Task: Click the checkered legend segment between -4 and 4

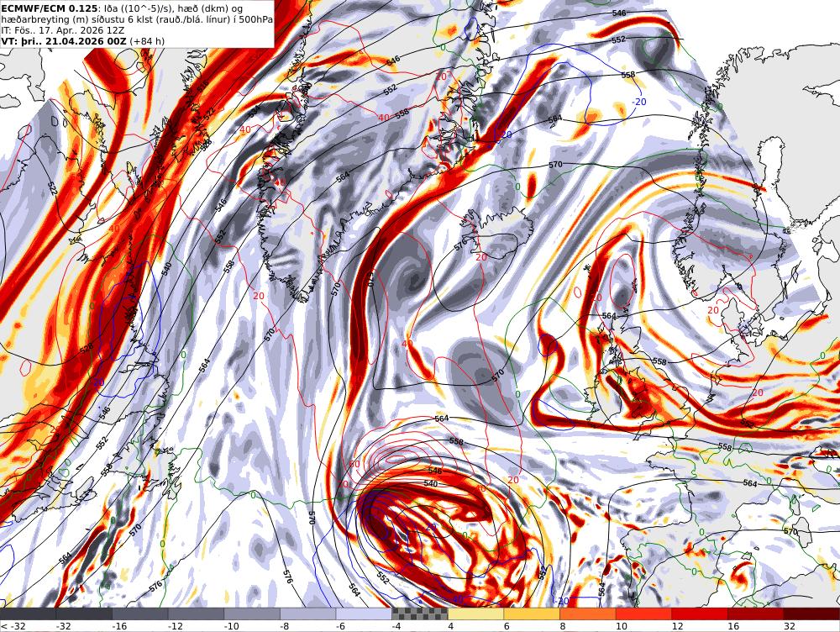Action: click(420, 614)
